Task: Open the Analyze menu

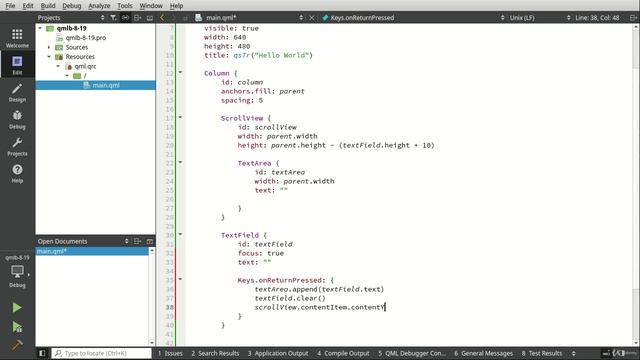Action: point(99,6)
